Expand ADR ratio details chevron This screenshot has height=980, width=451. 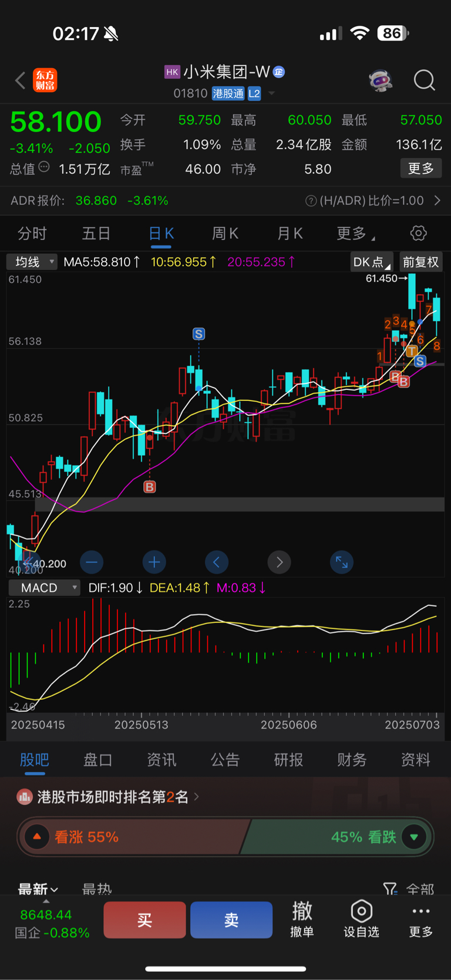click(x=437, y=201)
